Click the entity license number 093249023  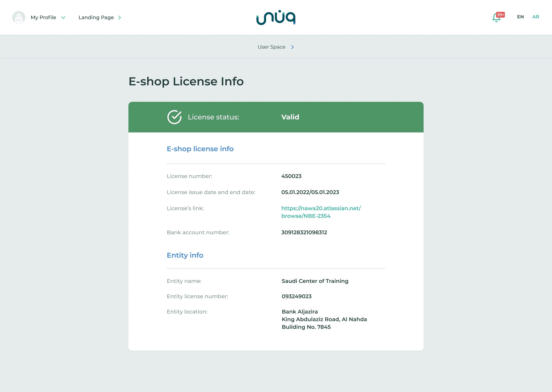point(297,296)
